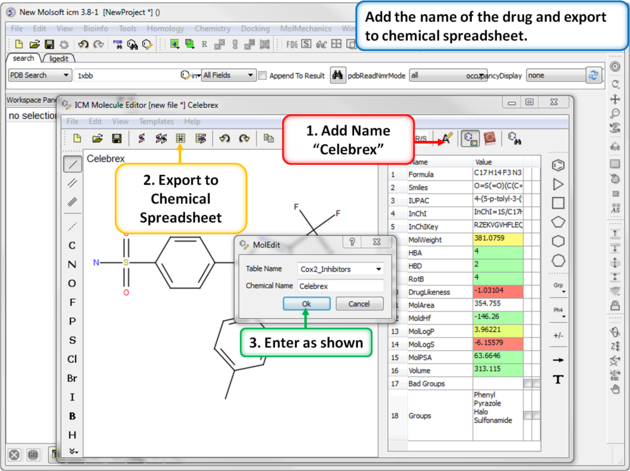The height and width of the screenshot is (471, 630).
Task: Click the InChIKey row in properties table
Action: point(464,226)
